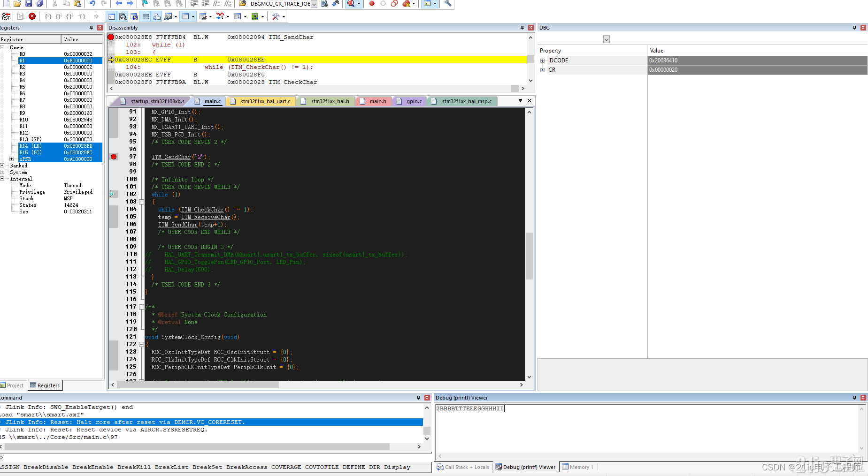Screen dimensions: 868x476
Task: Navigate backwards with the blue arrow
Action: [x=119, y=3]
